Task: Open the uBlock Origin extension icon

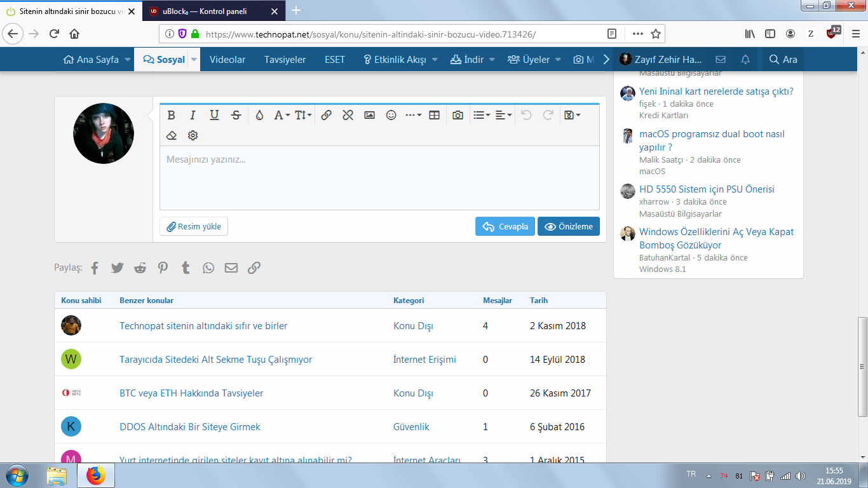Action: (x=832, y=34)
